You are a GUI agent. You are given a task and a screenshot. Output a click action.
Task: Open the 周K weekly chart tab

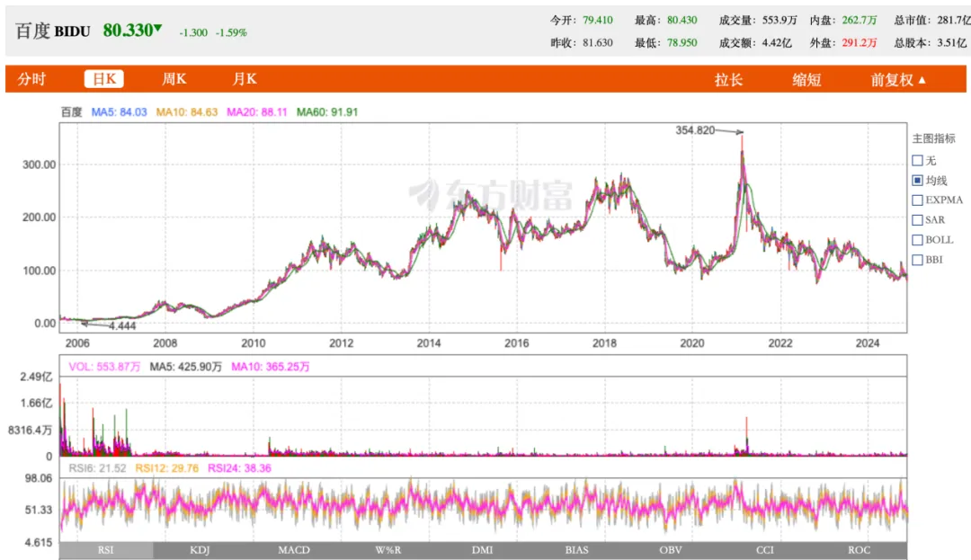(174, 79)
